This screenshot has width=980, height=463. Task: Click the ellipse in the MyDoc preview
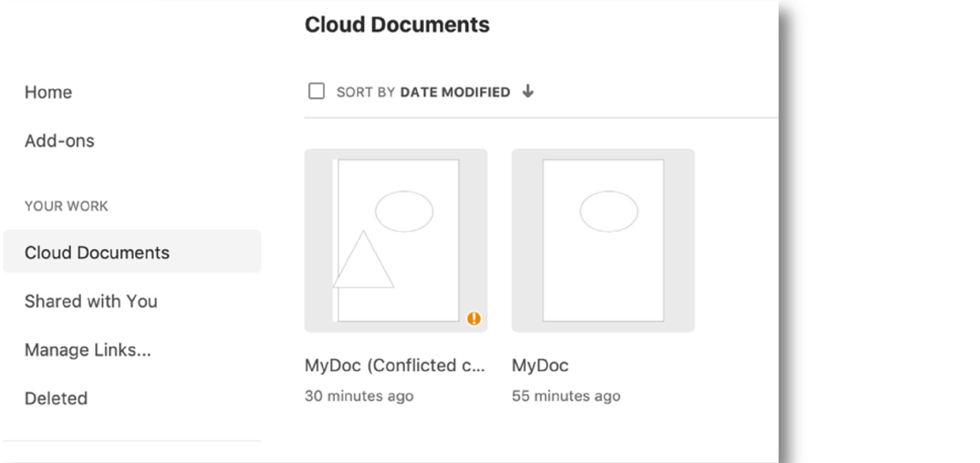click(x=608, y=211)
